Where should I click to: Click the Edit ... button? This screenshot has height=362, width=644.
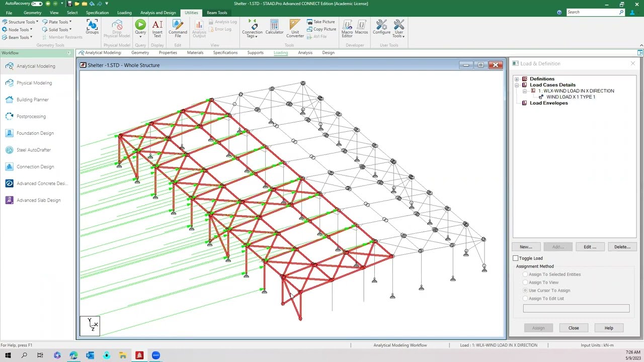click(590, 247)
